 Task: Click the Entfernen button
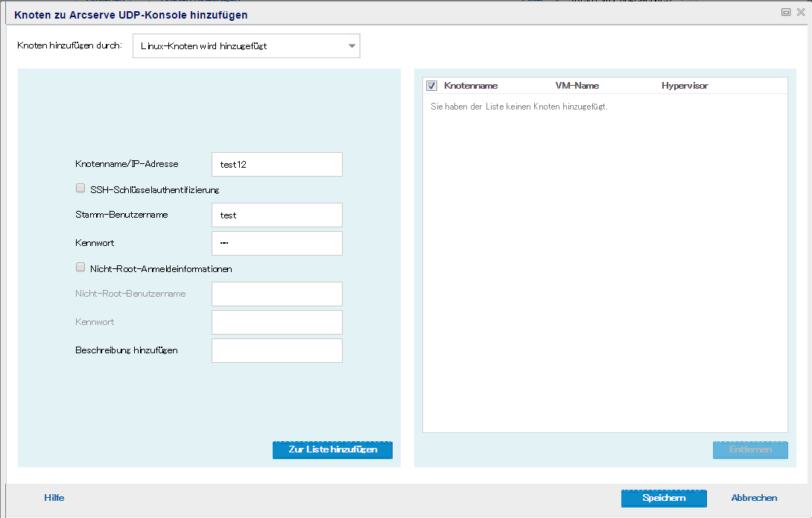750,449
